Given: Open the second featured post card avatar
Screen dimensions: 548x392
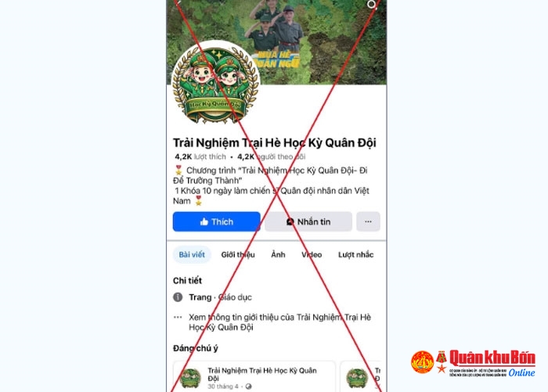Looking at the screenshot, I should pyautogui.click(x=357, y=379).
